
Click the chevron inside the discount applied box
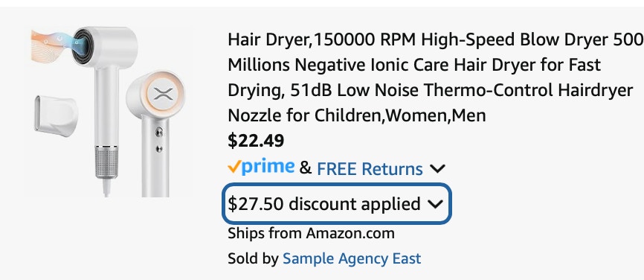[x=434, y=204]
